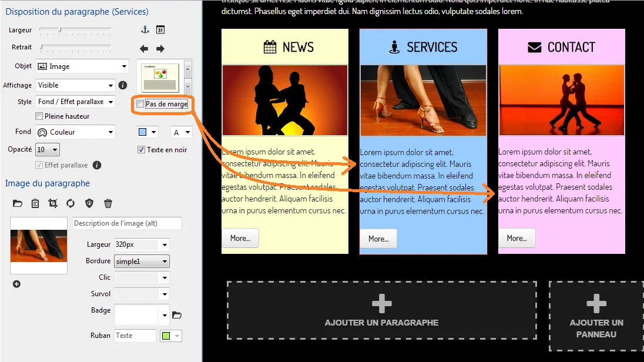Viewport: 644px width, 362px height.
Task: Paste image using clipboard icon
Action: click(35, 203)
